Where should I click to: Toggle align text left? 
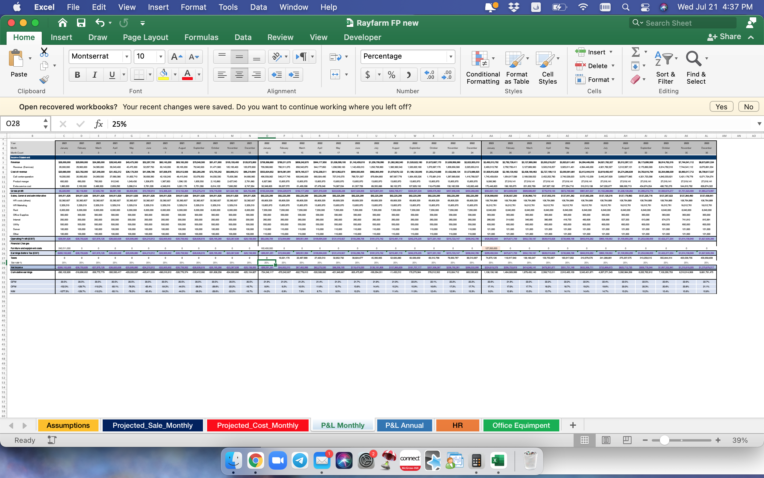(222, 75)
